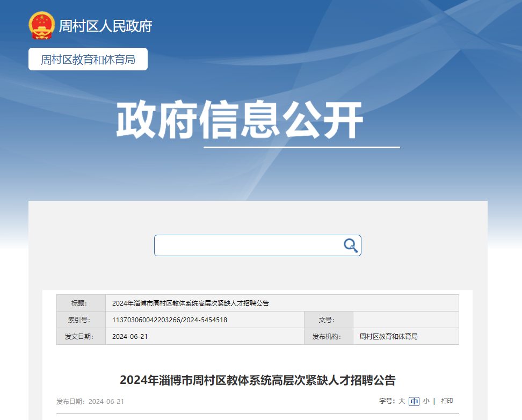Click the 周村区教育和体育局 button

[88, 59]
